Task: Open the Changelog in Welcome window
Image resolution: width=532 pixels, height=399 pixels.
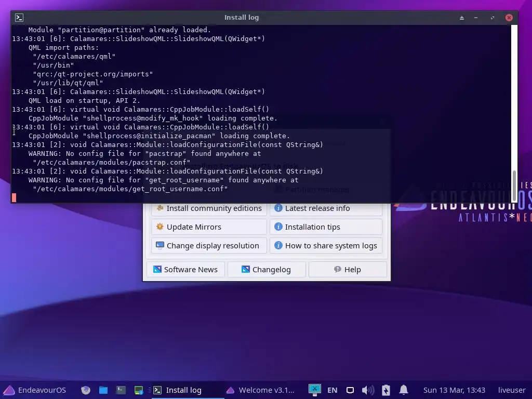Action: click(x=267, y=270)
